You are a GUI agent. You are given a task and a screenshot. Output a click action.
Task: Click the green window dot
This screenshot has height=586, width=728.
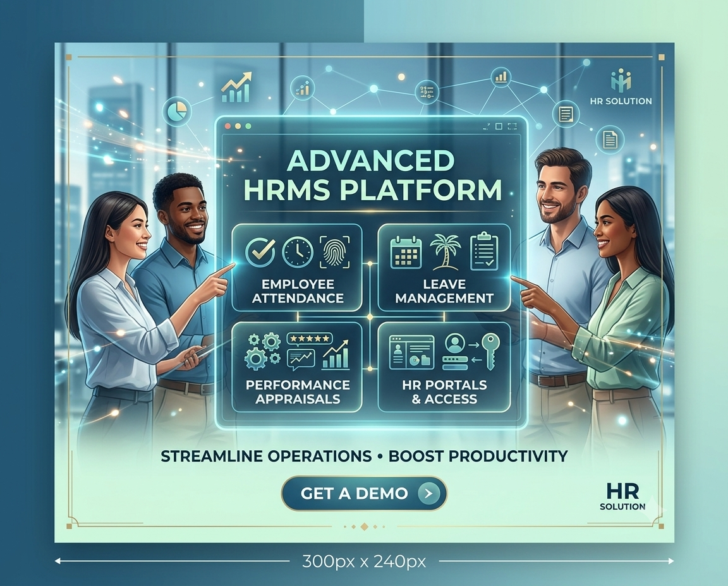248,126
